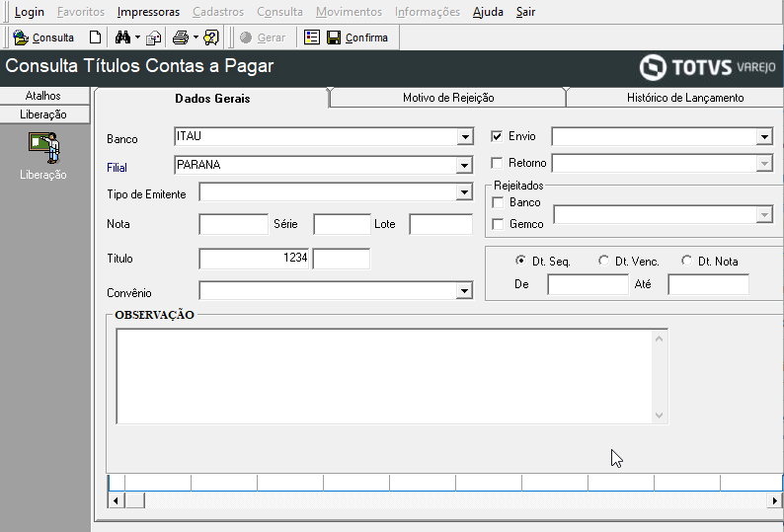Click the blank new document icon
784x532 pixels.
pos(95,38)
